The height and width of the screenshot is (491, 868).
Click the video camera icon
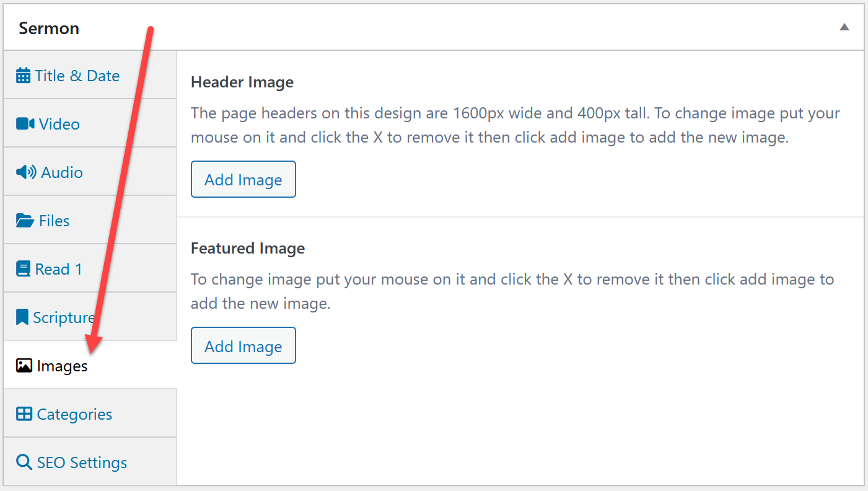tap(25, 124)
